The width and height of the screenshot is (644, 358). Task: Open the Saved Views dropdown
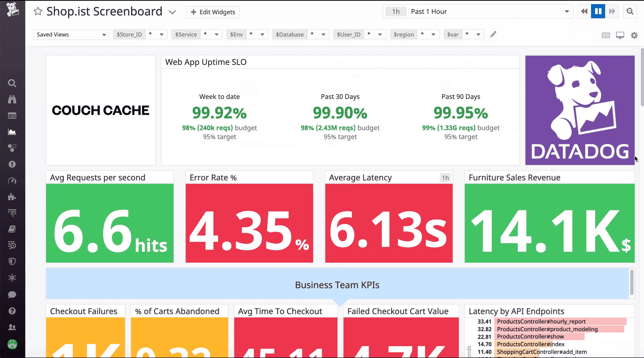pos(71,34)
